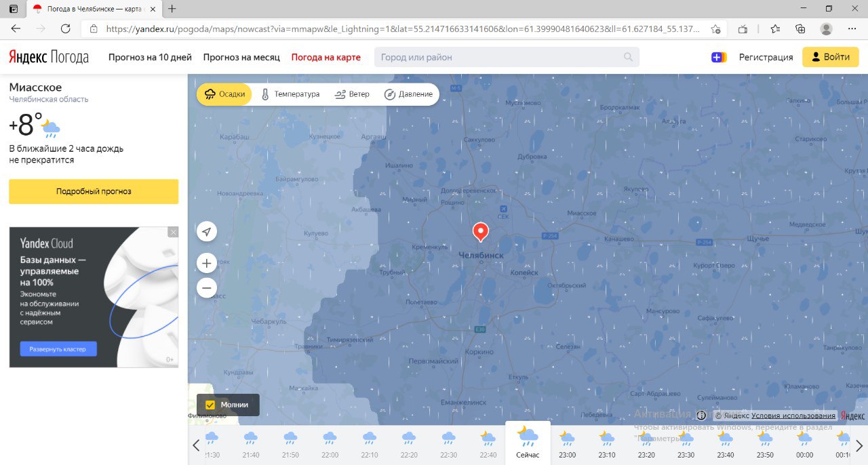Zoom out the map with minus button
Viewport: 868px width, 465px height.
pos(207,287)
